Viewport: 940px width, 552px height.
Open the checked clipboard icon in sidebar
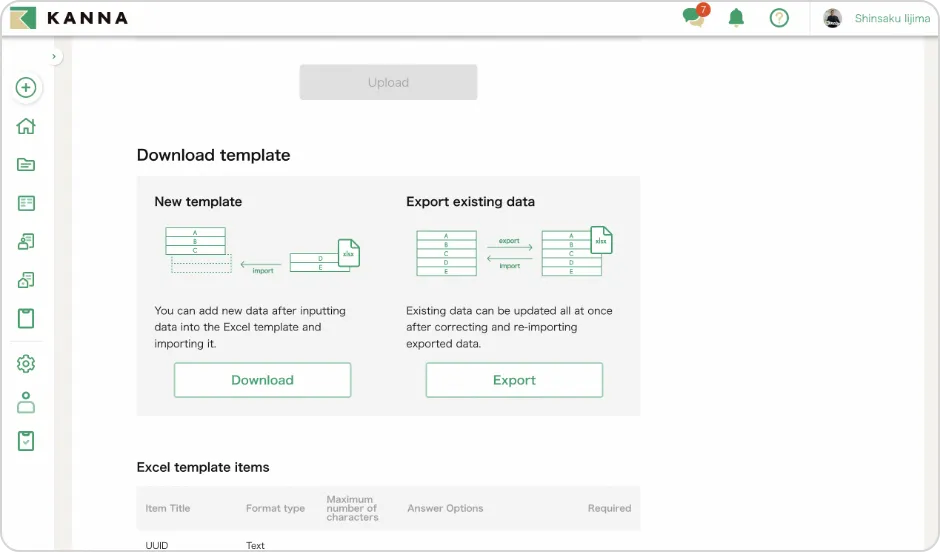click(x=26, y=441)
